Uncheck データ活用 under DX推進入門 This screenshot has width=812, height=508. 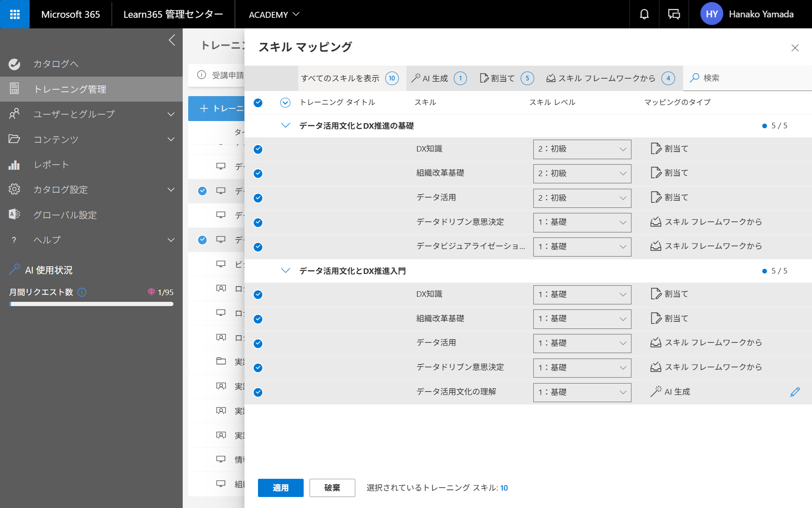258,343
